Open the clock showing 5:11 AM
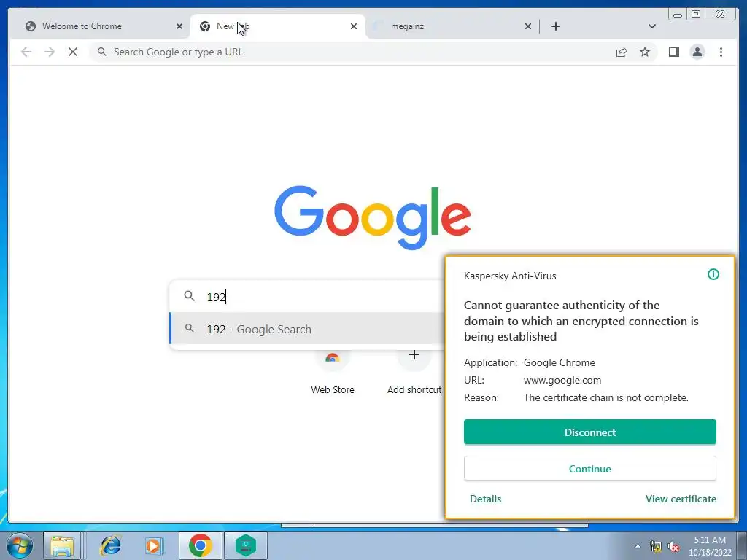The image size is (747, 560). coord(710,546)
